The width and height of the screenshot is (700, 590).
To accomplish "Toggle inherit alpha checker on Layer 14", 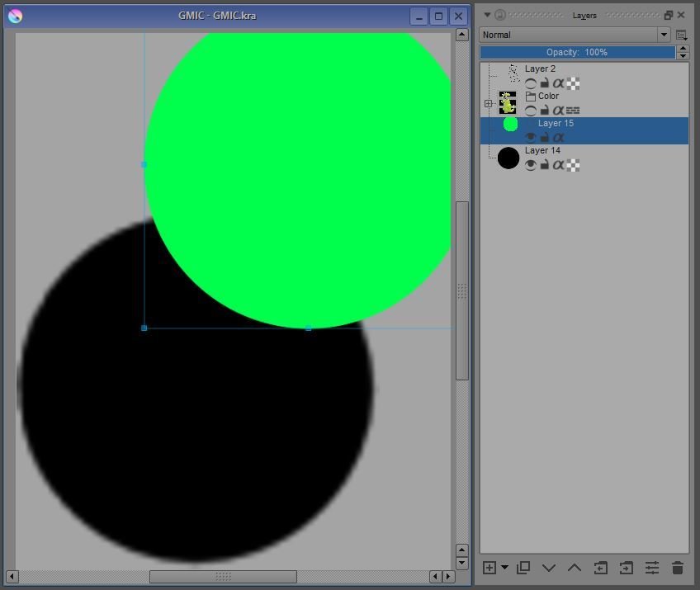I will point(573,165).
